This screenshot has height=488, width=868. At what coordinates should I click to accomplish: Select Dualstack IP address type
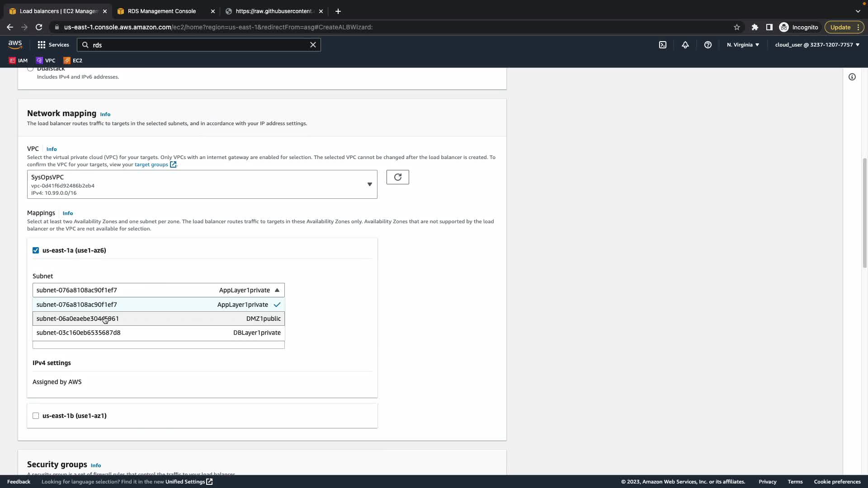[x=30, y=69]
